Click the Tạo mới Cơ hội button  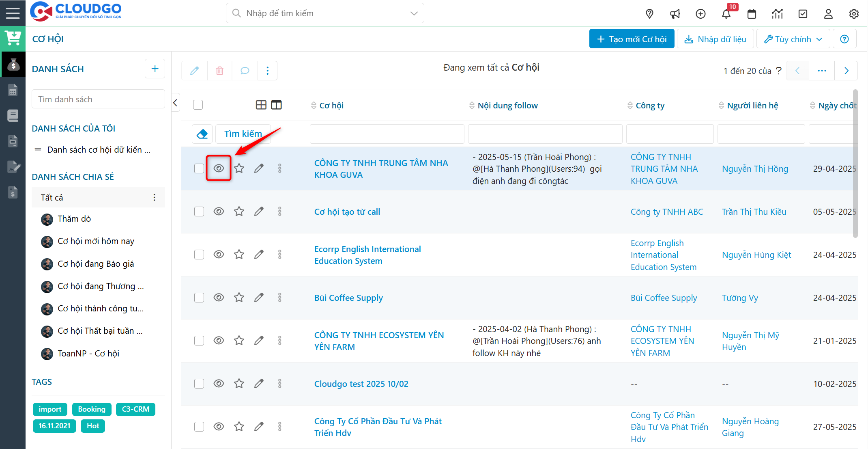click(x=632, y=39)
